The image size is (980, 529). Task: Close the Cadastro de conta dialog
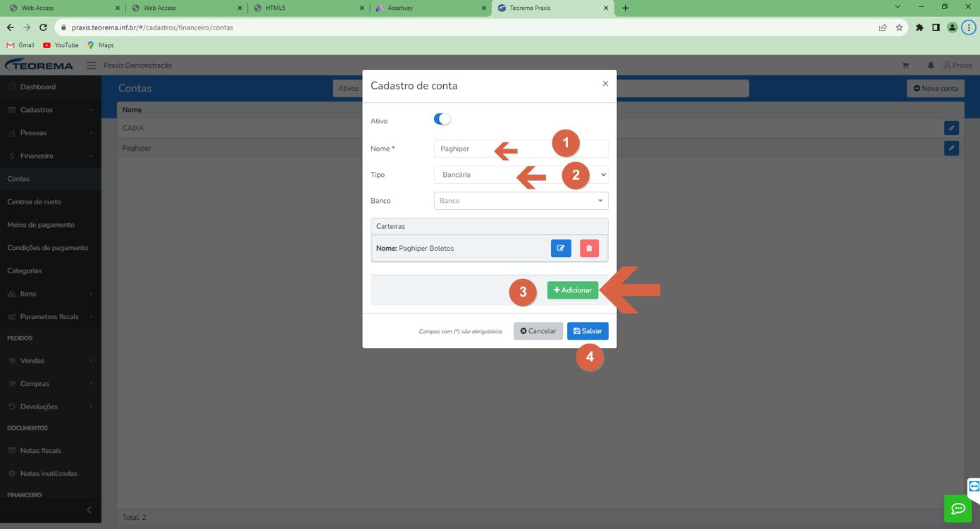[x=605, y=84]
